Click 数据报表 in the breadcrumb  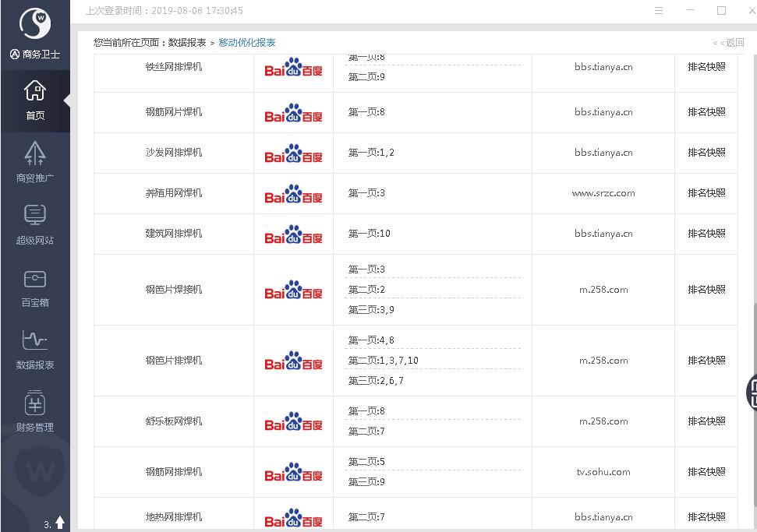pyautogui.click(x=187, y=43)
